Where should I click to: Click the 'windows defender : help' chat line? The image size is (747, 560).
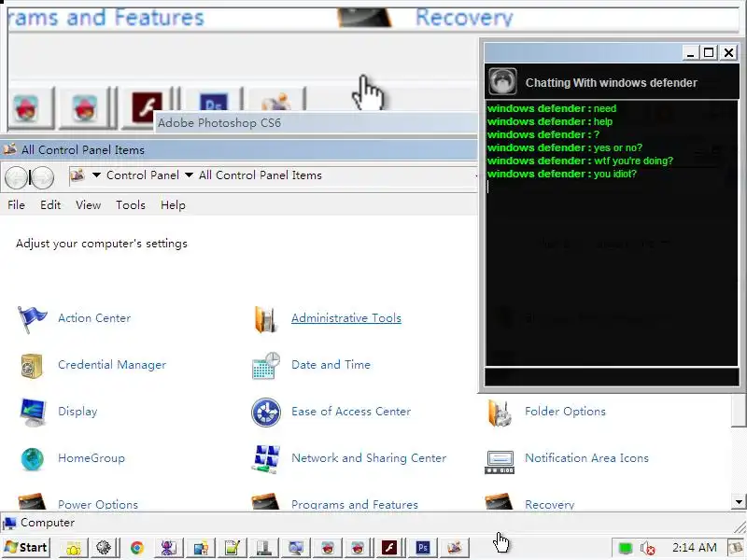pyautogui.click(x=550, y=121)
